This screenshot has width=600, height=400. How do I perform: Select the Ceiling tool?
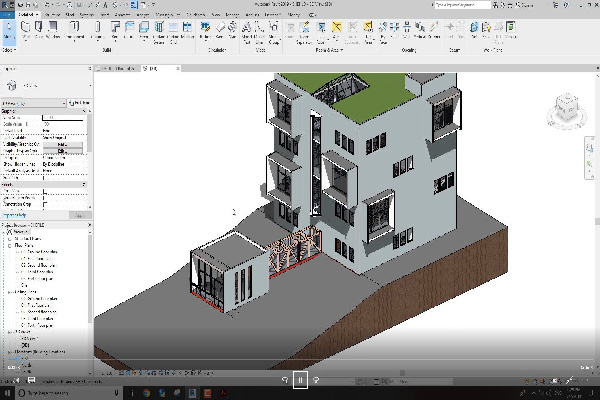pyautogui.click(x=129, y=30)
